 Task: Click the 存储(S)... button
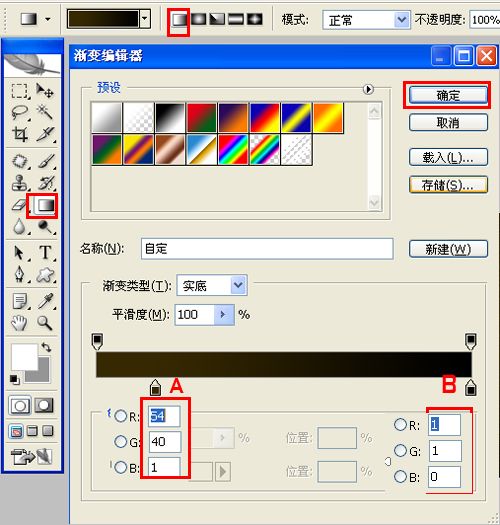point(448,184)
